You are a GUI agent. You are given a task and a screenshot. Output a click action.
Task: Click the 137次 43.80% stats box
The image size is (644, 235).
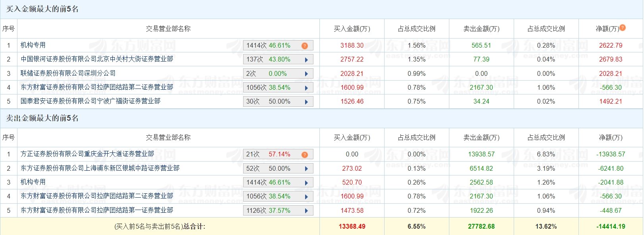pyautogui.click(x=278, y=60)
